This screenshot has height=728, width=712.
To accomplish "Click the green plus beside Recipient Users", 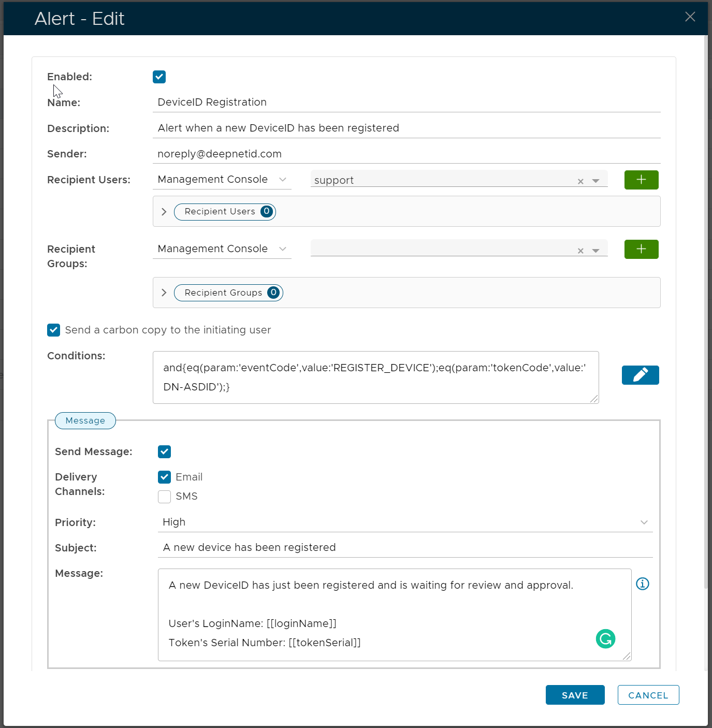I will [x=641, y=180].
